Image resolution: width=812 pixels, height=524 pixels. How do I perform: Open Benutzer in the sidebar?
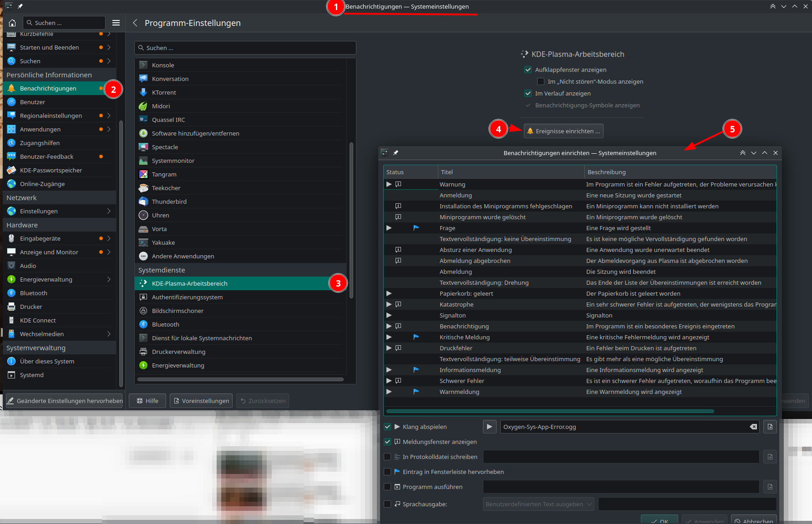click(x=59, y=102)
